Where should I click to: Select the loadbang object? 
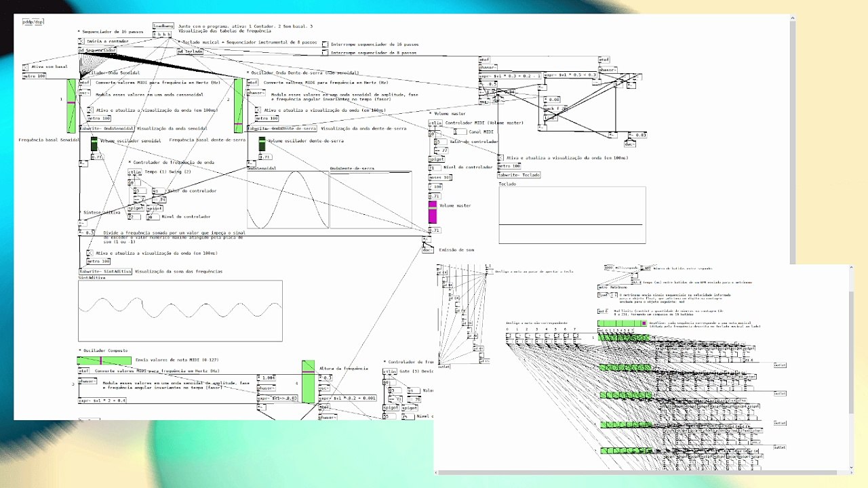pyautogui.click(x=163, y=26)
